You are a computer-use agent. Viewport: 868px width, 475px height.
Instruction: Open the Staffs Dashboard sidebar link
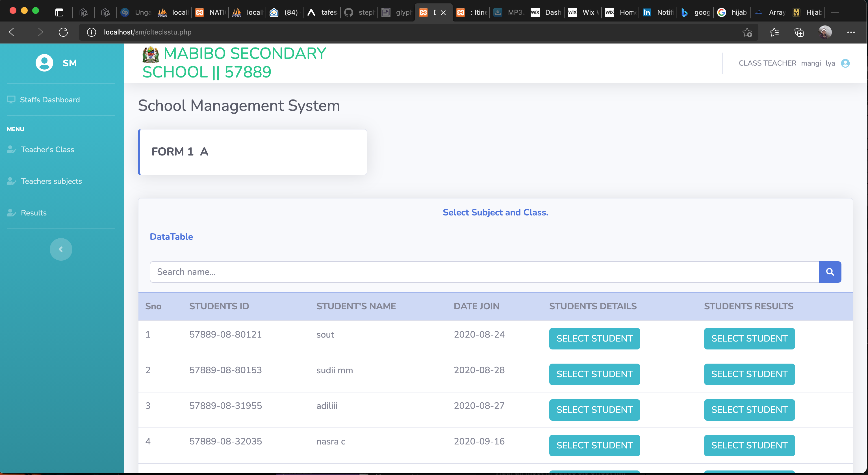pos(49,100)
